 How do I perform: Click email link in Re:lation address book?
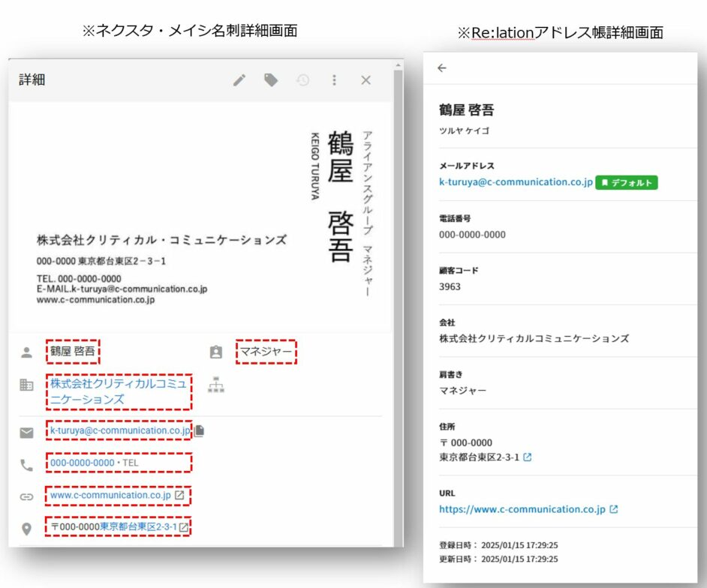[516, 182]
